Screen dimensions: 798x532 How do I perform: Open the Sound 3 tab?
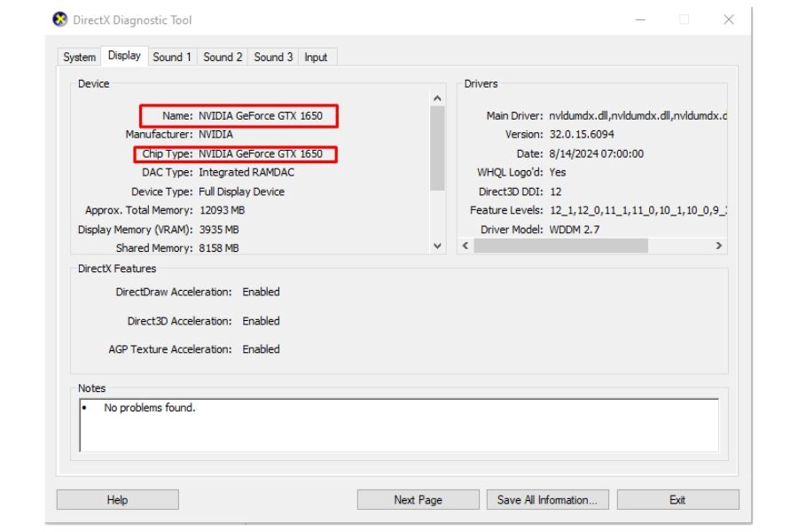click(273, 57)
